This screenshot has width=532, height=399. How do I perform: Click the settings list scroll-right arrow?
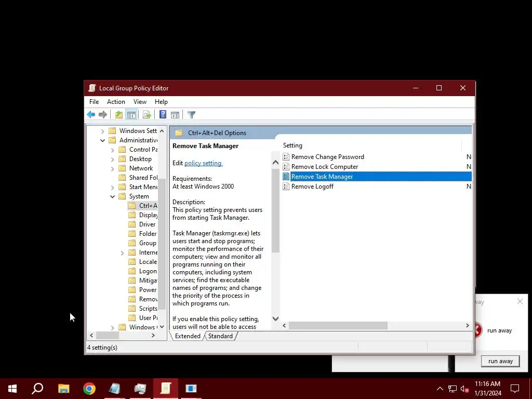point(467,325)
